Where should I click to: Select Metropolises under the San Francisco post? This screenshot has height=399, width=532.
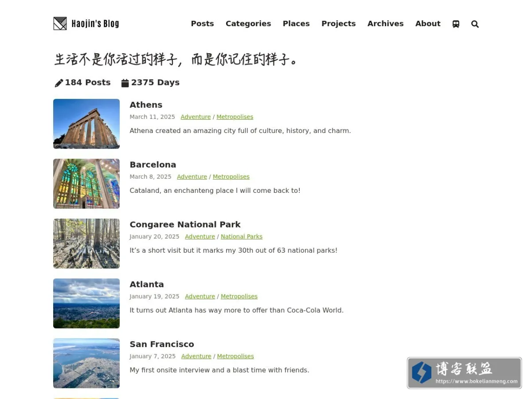(235, 356)
